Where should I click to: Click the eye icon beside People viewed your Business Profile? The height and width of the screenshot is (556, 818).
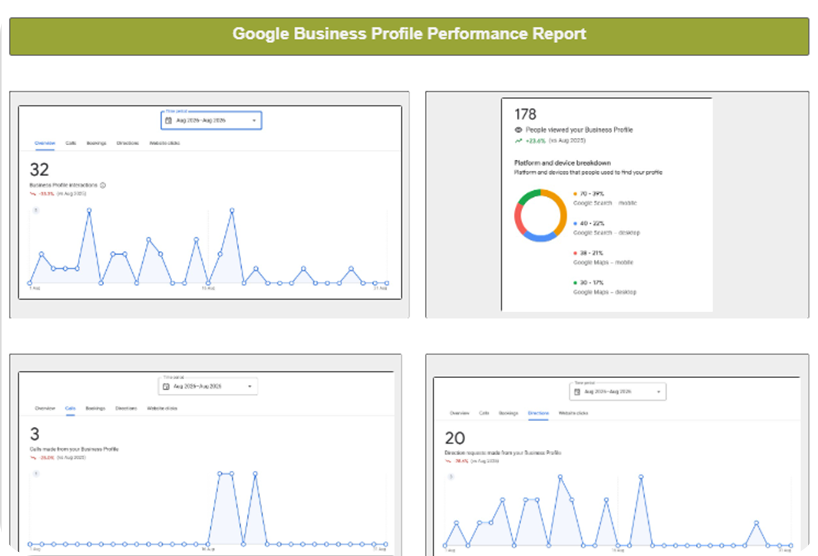click(x=518, y=130)
